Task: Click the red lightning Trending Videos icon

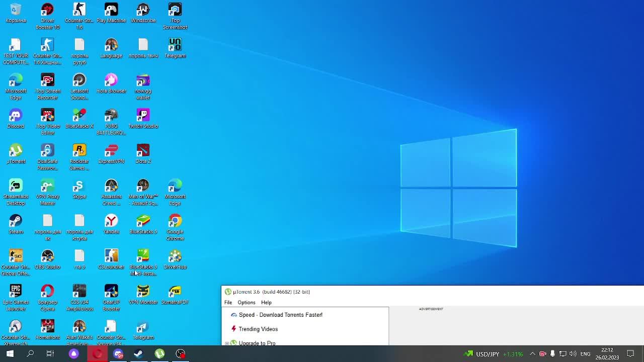Action: click(233, 329)
